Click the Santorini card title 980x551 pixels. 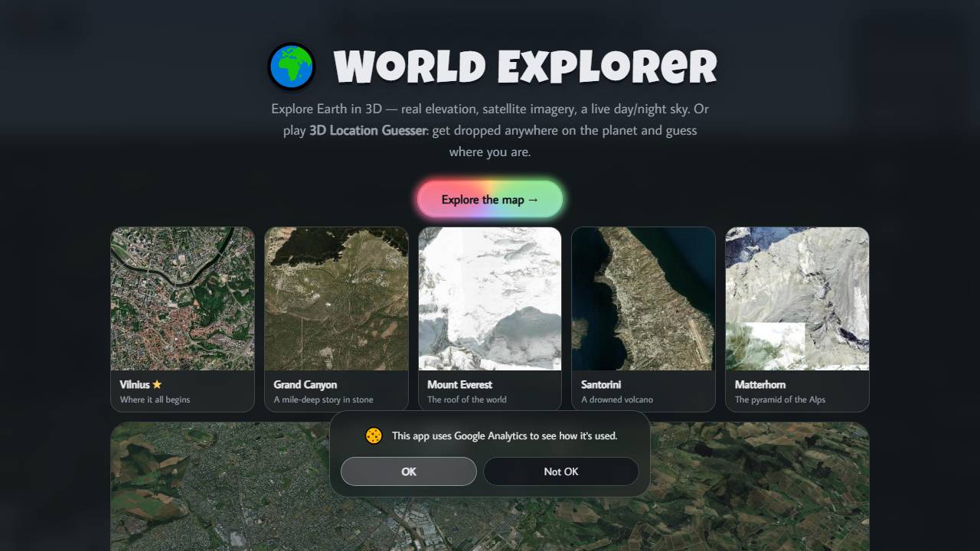pos(601,385)
